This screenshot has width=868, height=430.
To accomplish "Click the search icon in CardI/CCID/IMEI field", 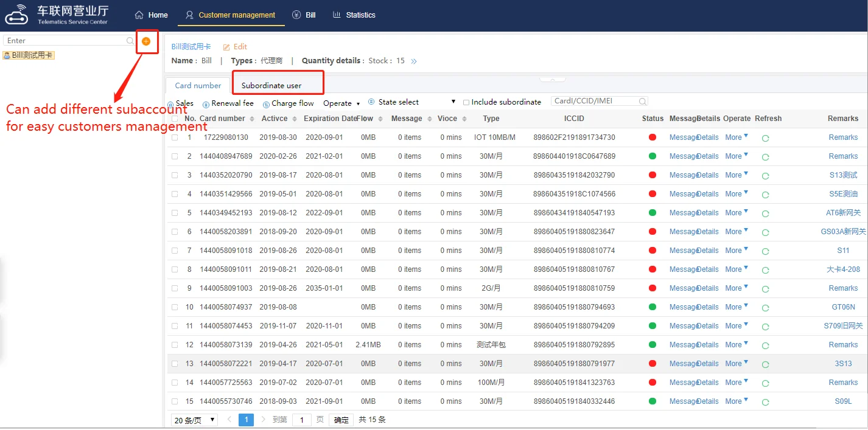I will click(642, 102).
